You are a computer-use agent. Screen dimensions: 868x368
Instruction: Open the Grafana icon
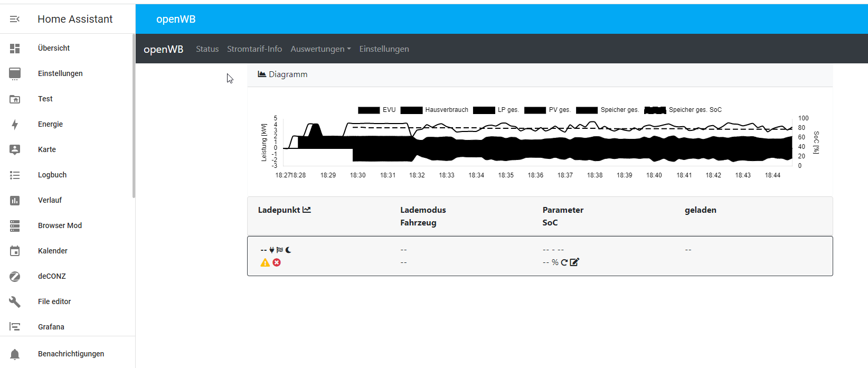click(x=15, y=327)
